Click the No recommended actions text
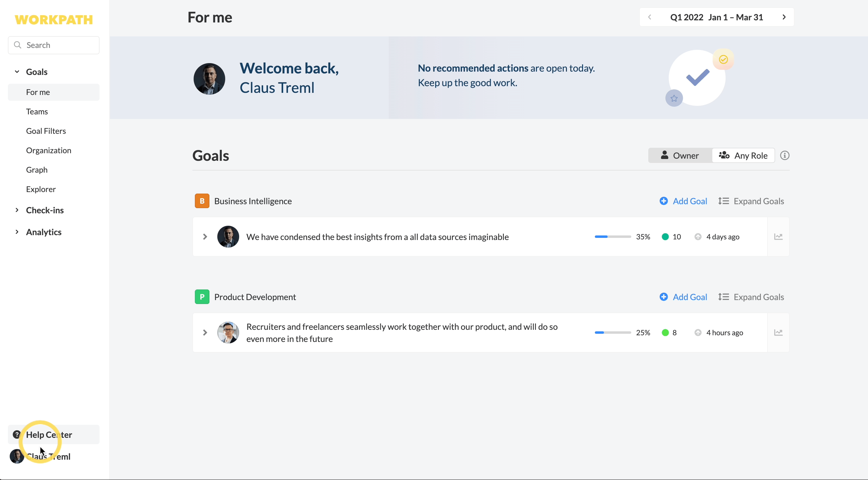This screenshot has width=868, height=480. (473, 68)
